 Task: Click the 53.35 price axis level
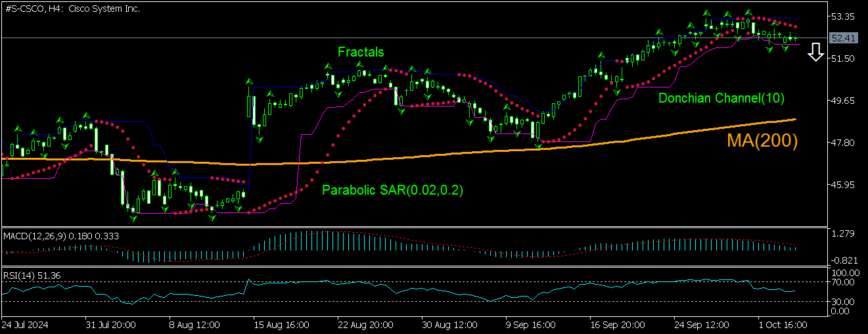coord(843,16)
